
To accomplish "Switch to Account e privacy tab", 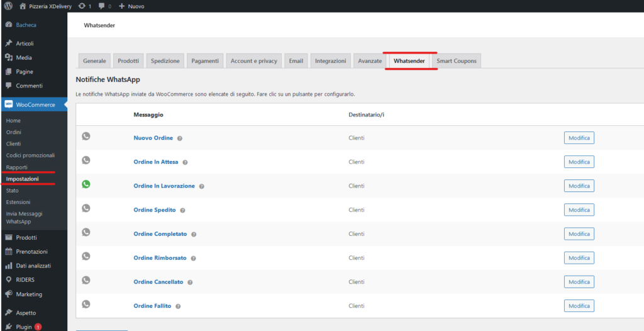I will (254, 61).
